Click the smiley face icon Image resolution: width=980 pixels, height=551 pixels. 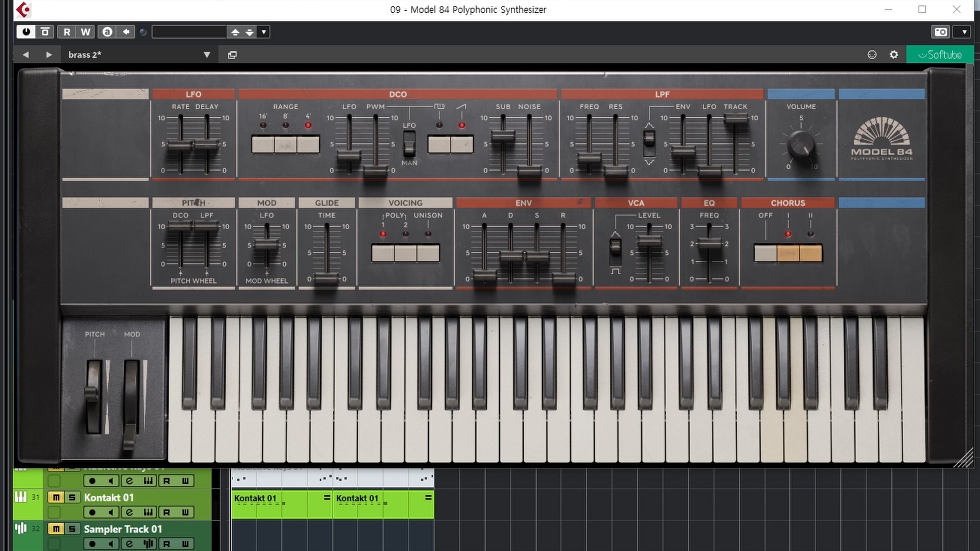click(872, 55)
